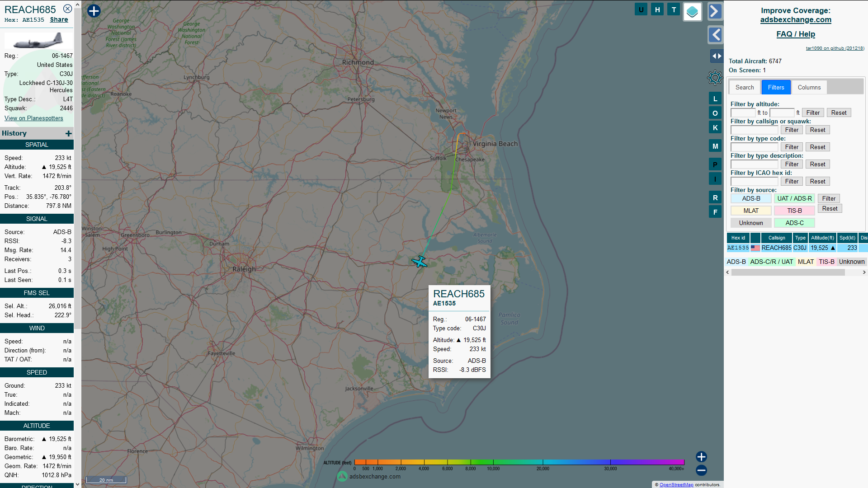
Task: Reset the type code filter
Action: tap(817, 147)
